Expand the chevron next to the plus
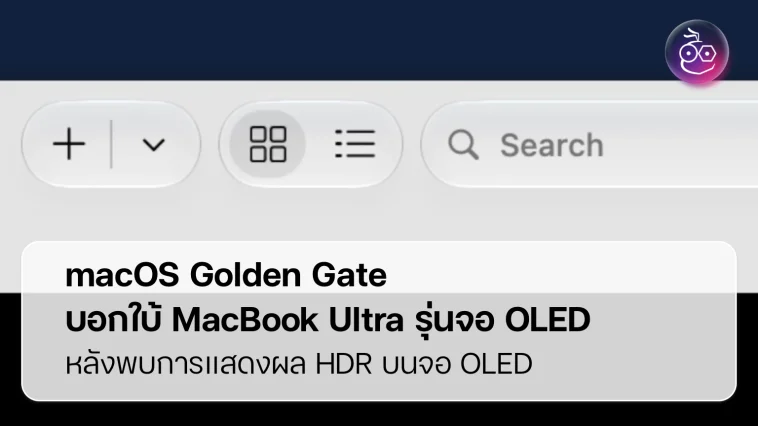This screenshot has height=426, width=758. 154,145
